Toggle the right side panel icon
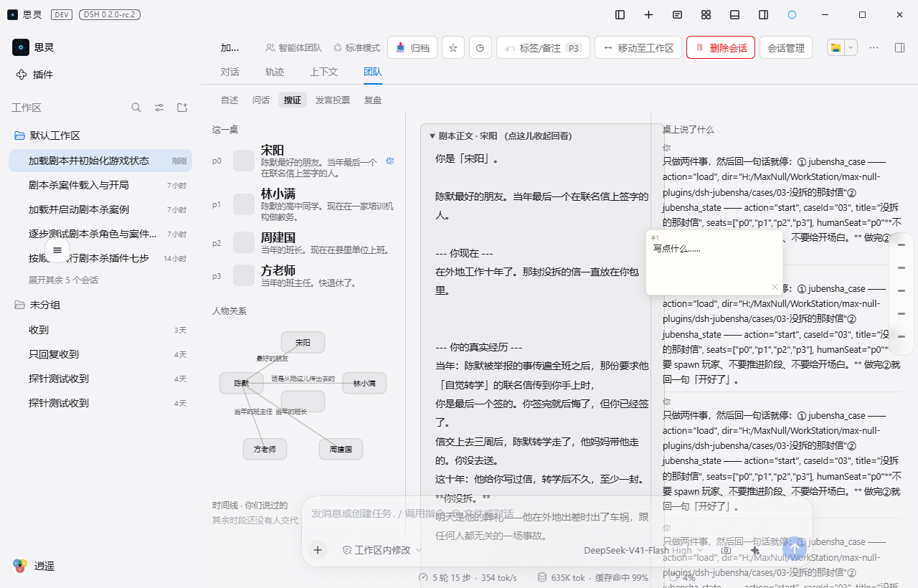This screenshot has width=918, height=588. click(763, 14)
